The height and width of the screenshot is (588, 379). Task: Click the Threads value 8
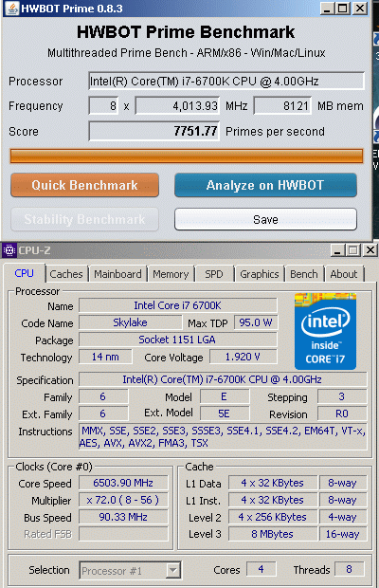(x=349, y=569)
